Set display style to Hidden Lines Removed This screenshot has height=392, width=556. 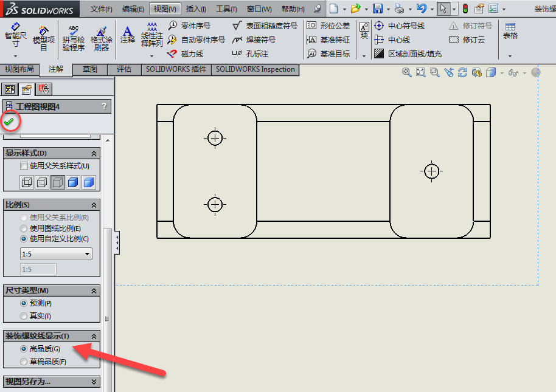[x=57, y=182]
